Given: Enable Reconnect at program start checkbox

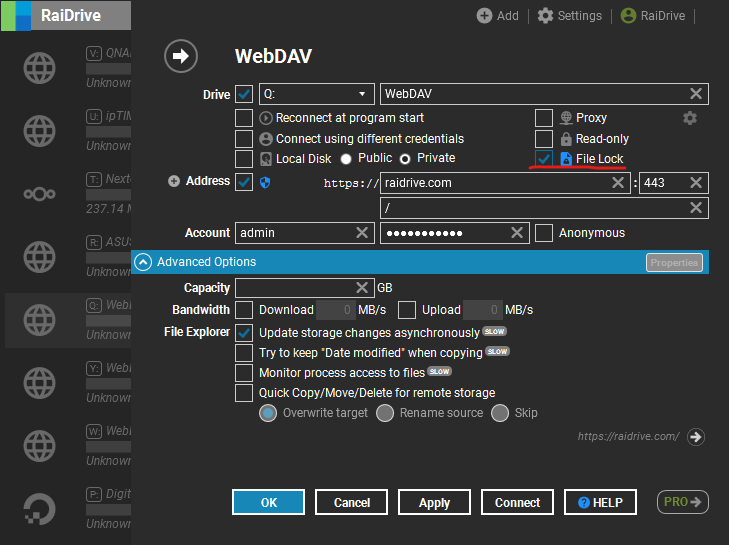Looking at the screenshot, I should coord(244,118).
